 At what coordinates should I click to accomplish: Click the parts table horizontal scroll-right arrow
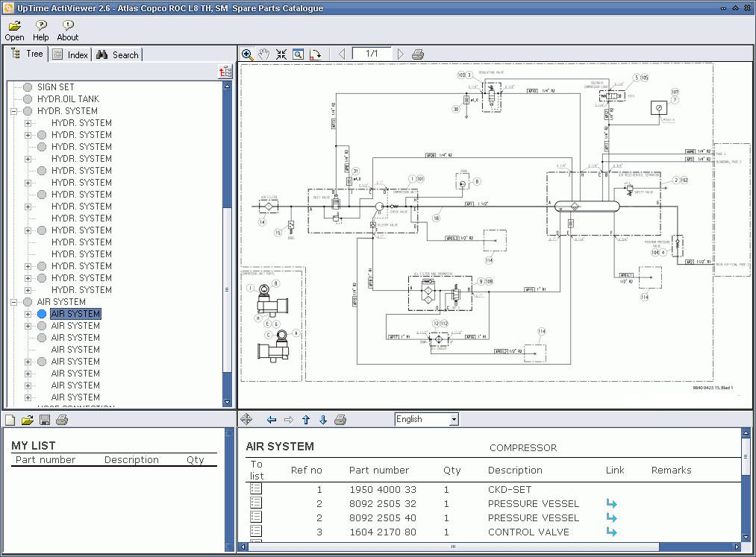737,547
